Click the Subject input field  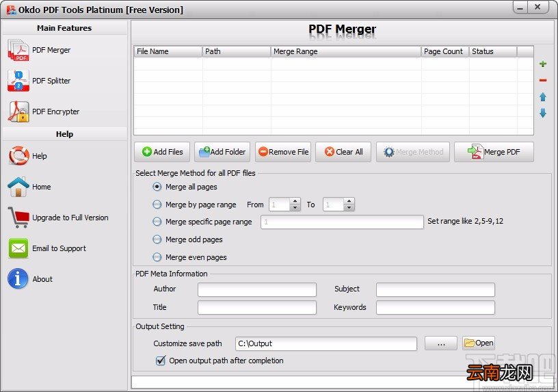(x=435, y=289)
